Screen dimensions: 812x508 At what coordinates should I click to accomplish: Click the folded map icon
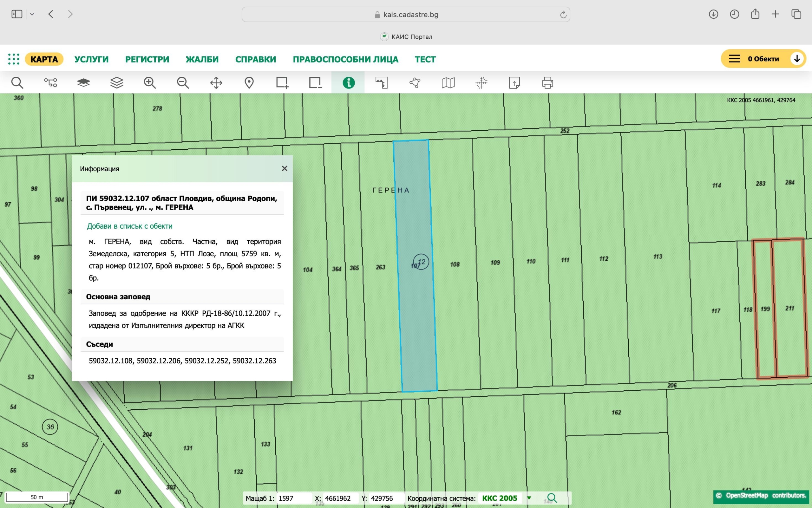[x=448, y=83]
